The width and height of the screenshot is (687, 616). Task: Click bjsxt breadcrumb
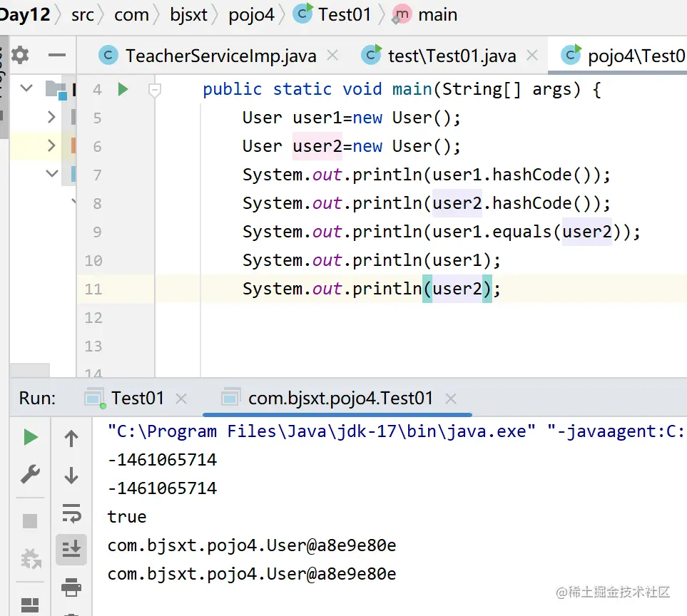[x=188, y=15]
